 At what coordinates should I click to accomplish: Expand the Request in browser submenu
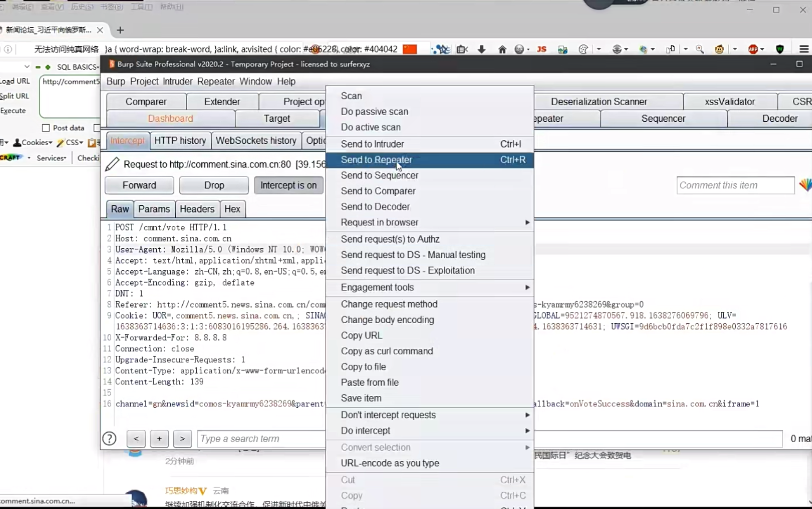[430, 222]
